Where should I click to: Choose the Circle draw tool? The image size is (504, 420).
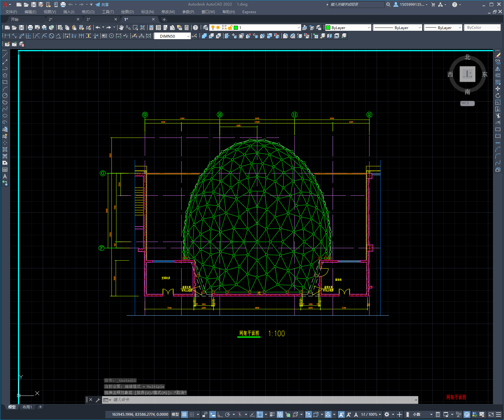tap(5, 96)
